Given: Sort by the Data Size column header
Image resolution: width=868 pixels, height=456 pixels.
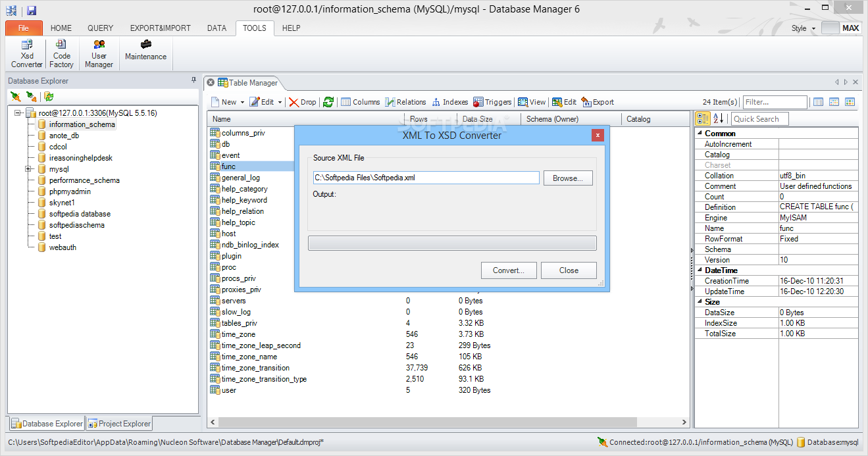Looking at the screenshot, I should [x=488, y=119].
